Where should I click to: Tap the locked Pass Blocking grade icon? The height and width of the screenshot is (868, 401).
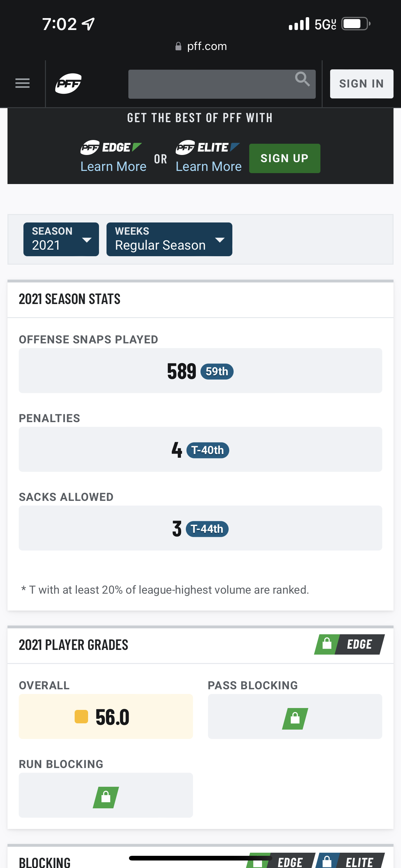pos(295,719)
